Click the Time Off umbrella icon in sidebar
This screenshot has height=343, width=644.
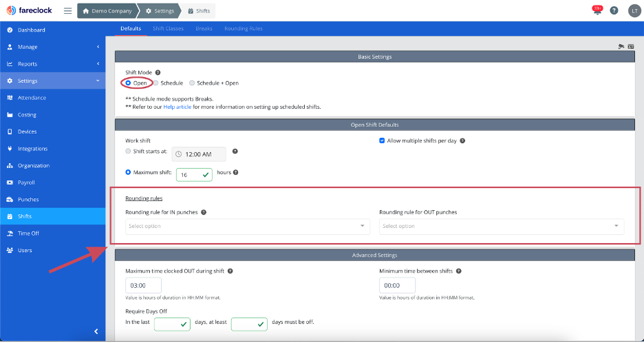(10, 233)
